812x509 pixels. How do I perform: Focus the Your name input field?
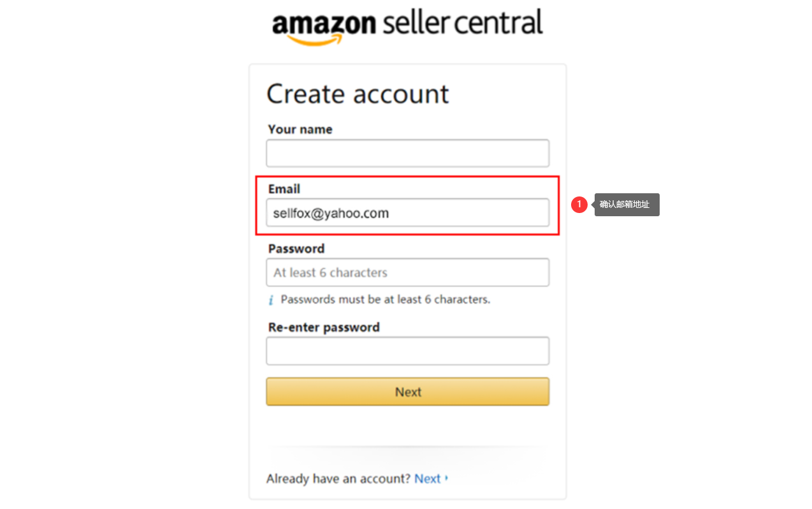click(407, 154)
